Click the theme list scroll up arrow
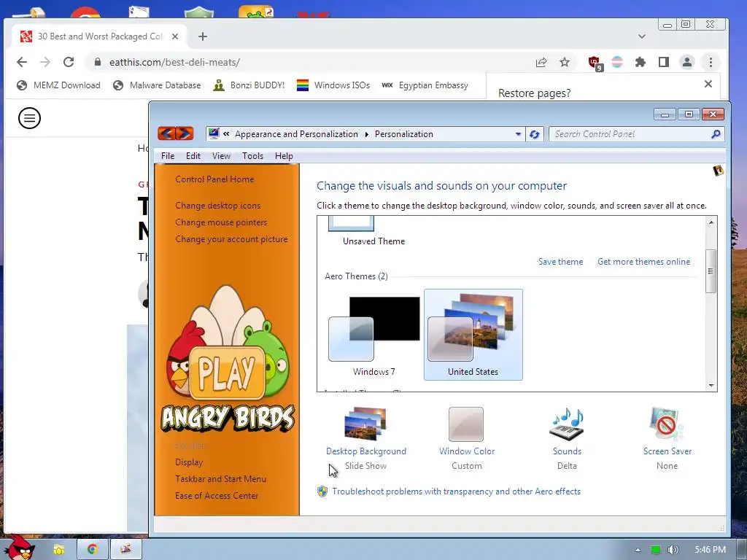This screenshot has height=560, width=747. tap(711, 222)
